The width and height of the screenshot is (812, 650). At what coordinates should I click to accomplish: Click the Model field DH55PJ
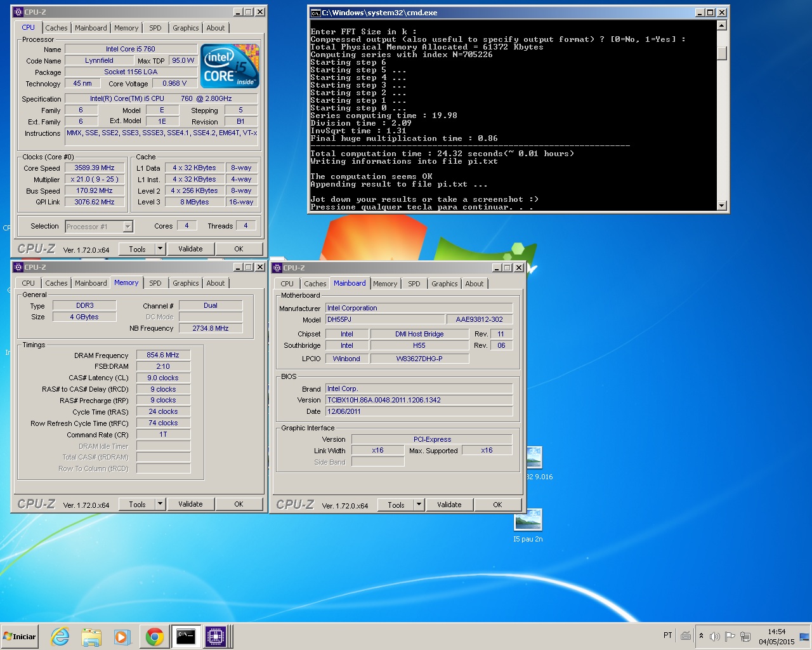coord(385,320)
